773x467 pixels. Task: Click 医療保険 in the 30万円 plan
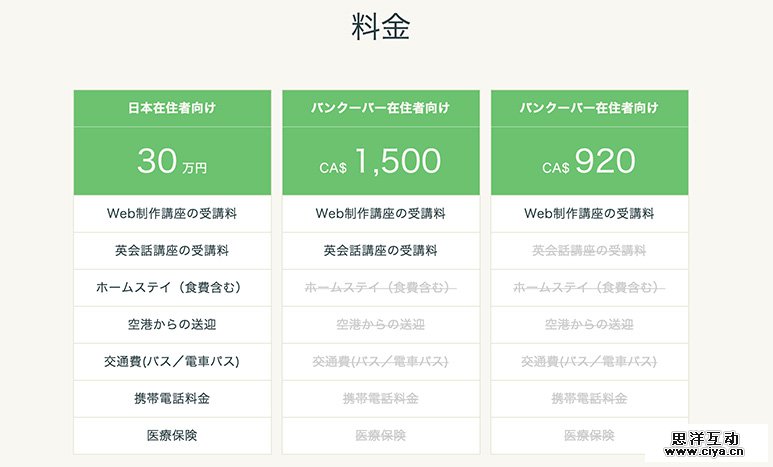click(172, 435)
